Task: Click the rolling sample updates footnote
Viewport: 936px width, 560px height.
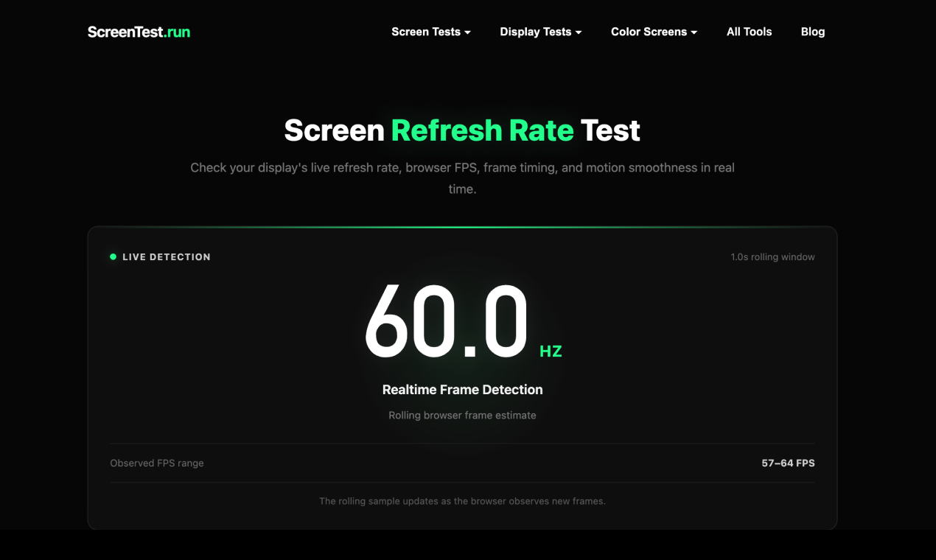Action: point(462,501)
